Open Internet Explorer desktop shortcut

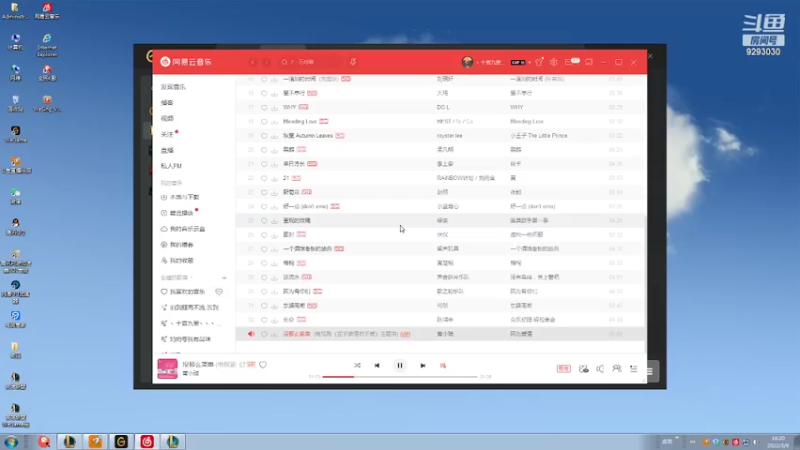pos(47,45)
